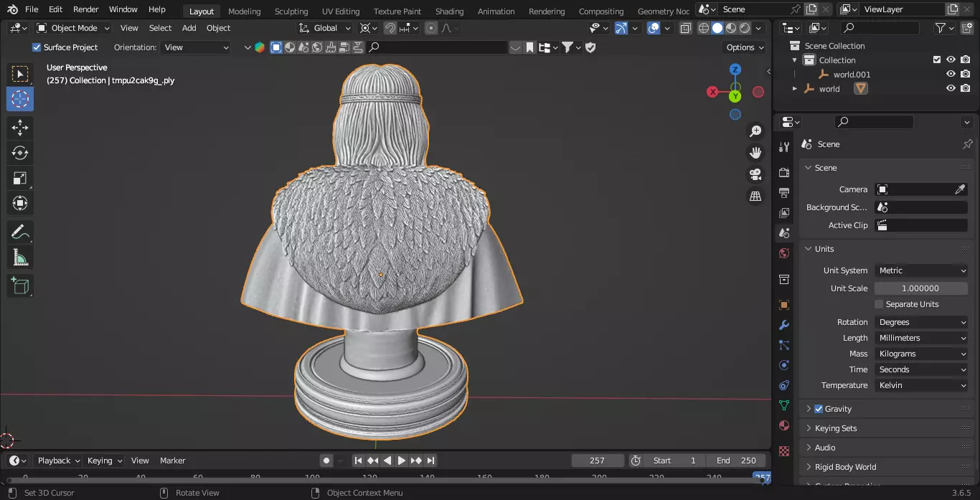Click the current frame 257 field
Viewport: 980px width, 500px height.
pos(597,461)
